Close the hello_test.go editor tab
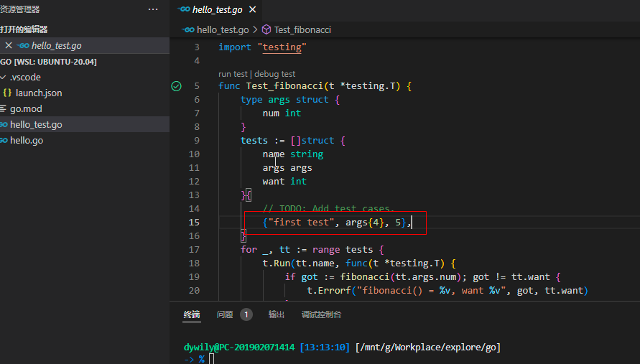Viewport: 640px width, 364px height. pyautogui.click(x=253, y=9)
